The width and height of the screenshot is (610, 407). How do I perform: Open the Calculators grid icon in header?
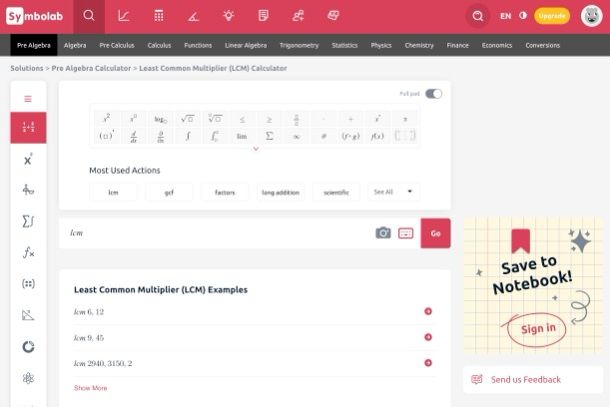pyautogui.click(x=159, y=16)
